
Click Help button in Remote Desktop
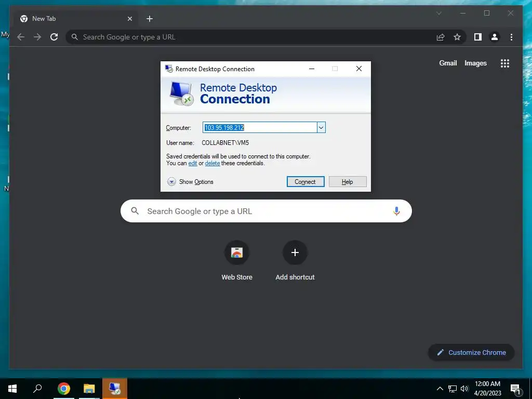pos(348,181)
